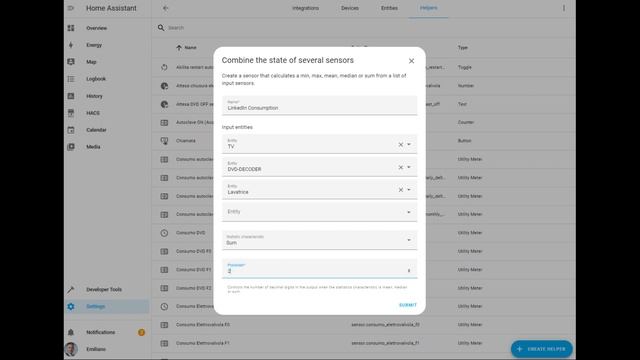The width and height of the screenshot is (640, 360).
Task: Go back using the arrow icon
Action: 165,8
